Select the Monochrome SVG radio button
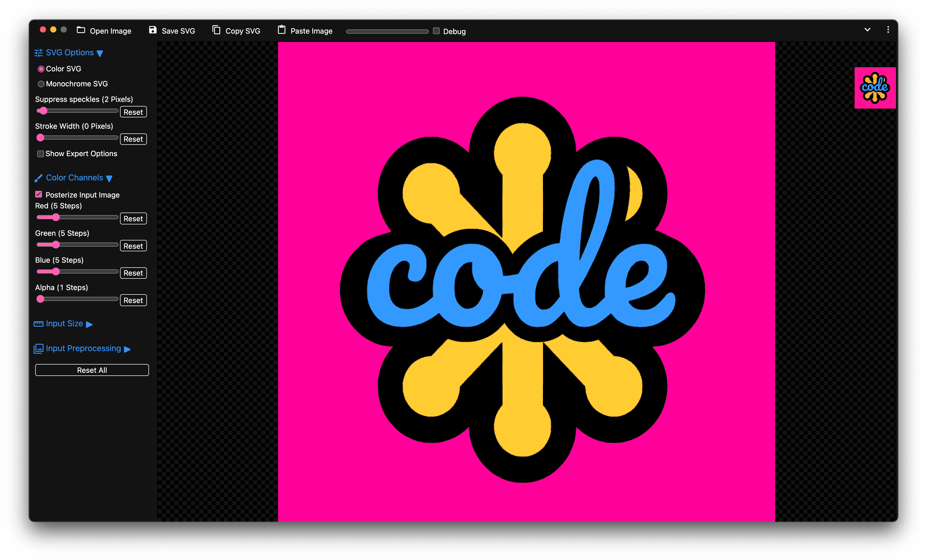Screen dimensions: 927x560 pyautogui.click(x=41, y=84)
